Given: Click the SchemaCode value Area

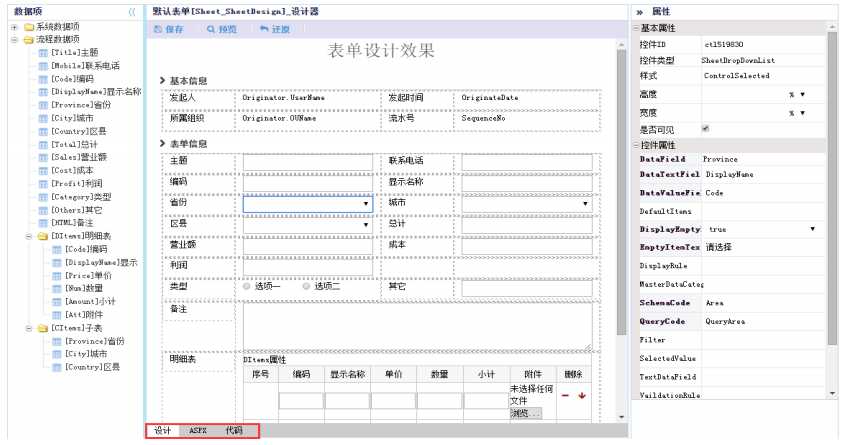Looking at the screenshot, I should [x=715, y=303].
